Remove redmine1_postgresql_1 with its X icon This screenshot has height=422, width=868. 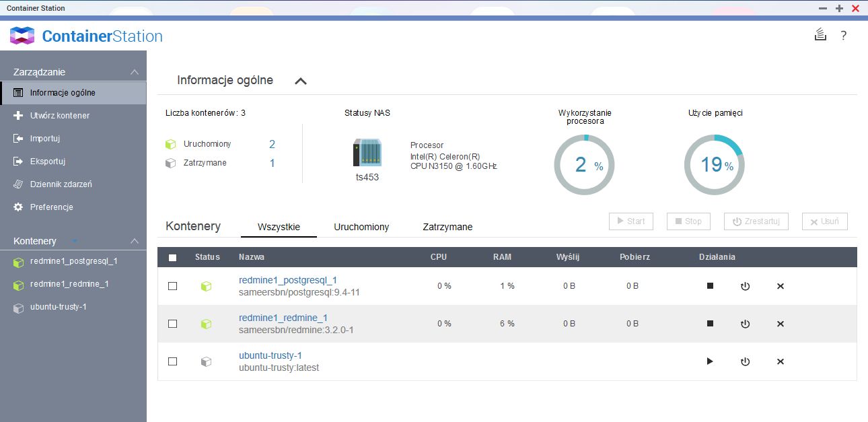point(781,286)
